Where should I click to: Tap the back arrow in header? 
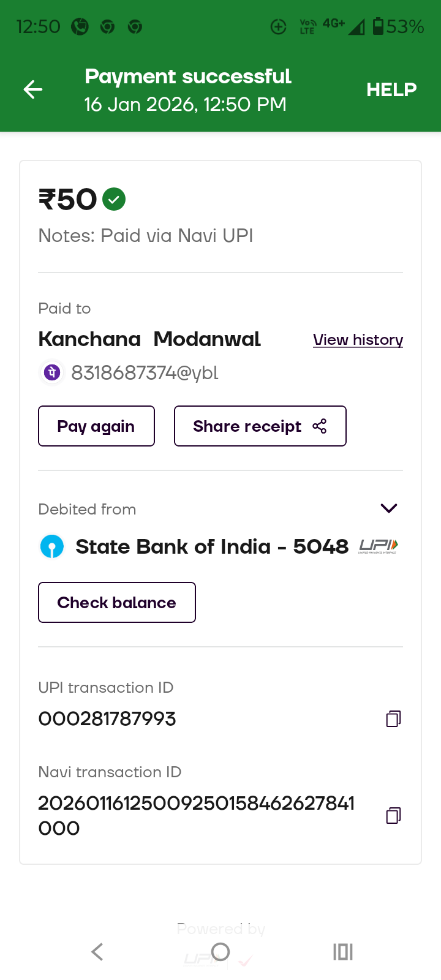(x=33, y=89)
